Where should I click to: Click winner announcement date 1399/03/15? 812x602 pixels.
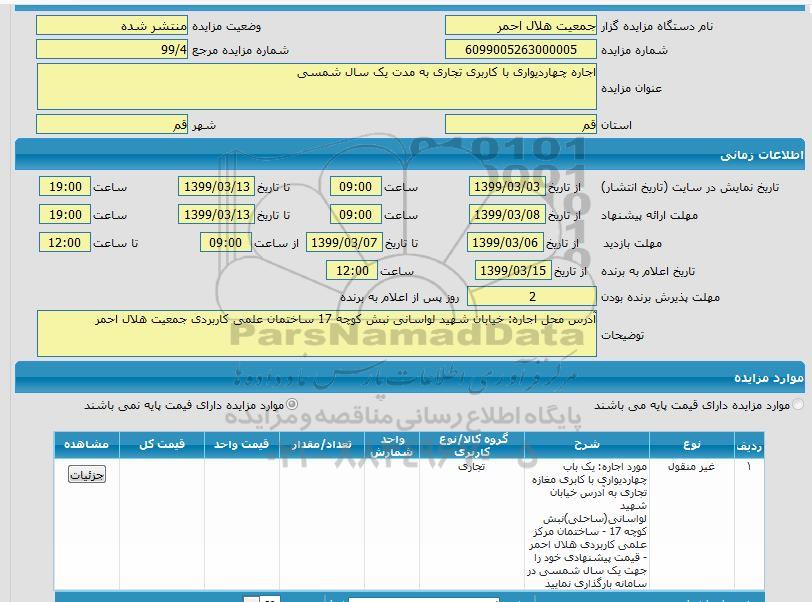[513, 270]
